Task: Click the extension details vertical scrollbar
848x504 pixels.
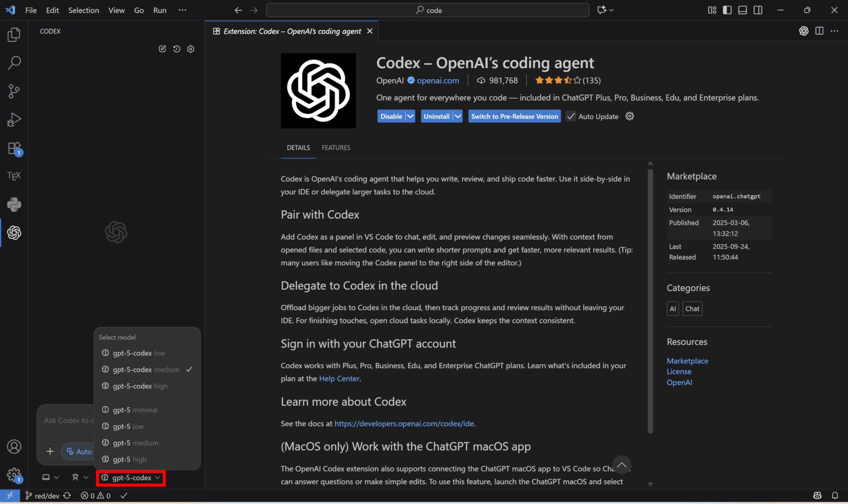Action: tap(650, 300)
